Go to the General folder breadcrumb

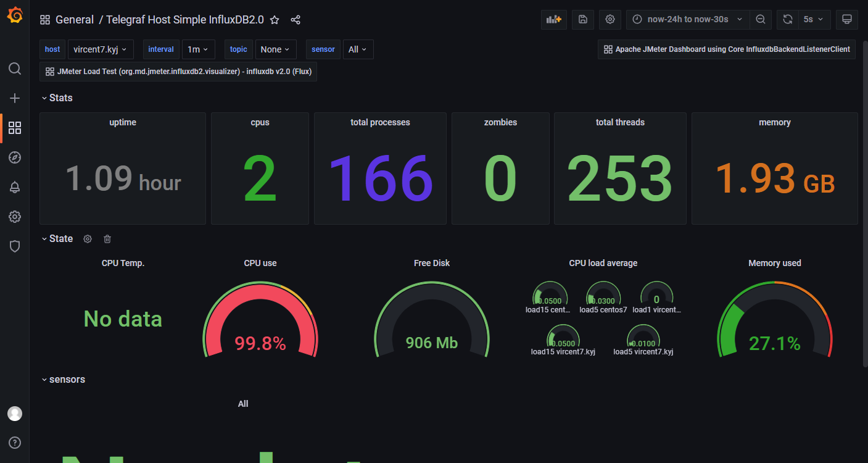75,20
